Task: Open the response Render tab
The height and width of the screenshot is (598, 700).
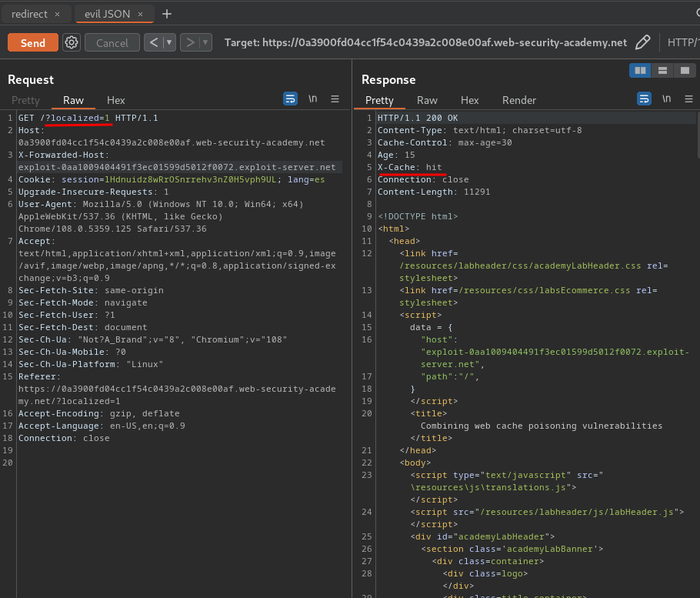Action: coord(519,101)
